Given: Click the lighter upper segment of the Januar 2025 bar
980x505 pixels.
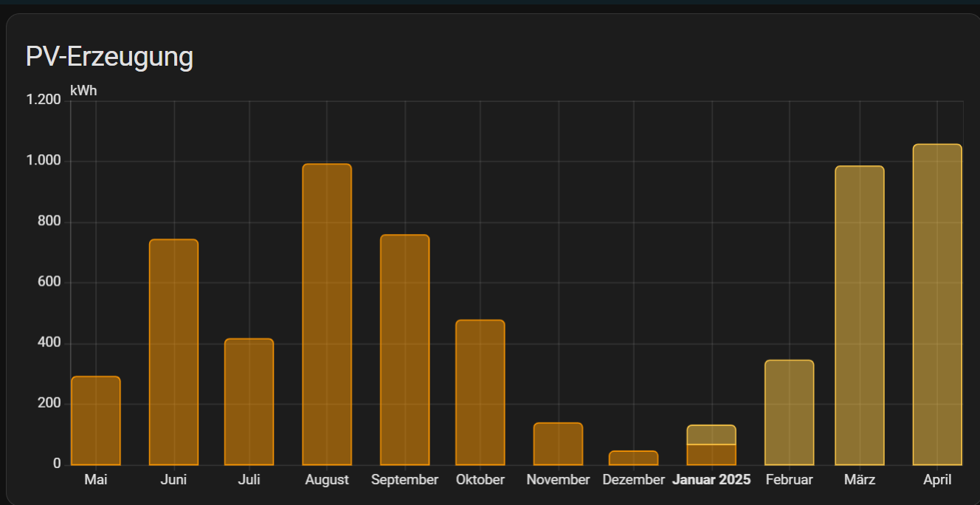Looking at the screenshot, I should pyautogui.click(x=711, y=435).
